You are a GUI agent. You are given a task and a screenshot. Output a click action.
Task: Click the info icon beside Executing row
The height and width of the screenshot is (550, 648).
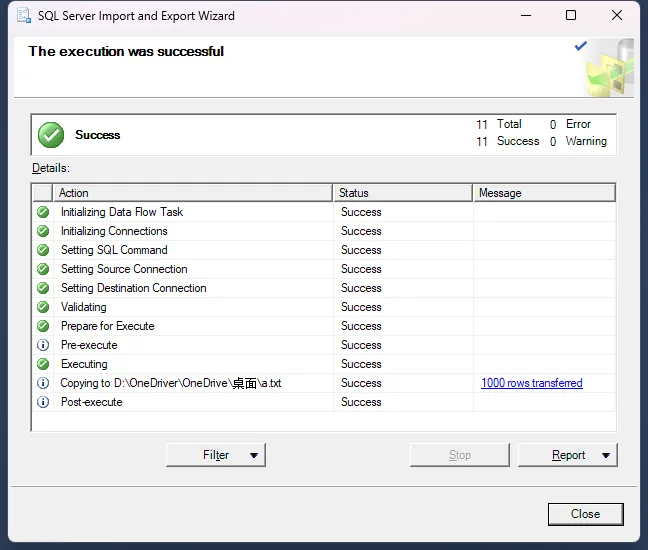(x=43, y=364)
